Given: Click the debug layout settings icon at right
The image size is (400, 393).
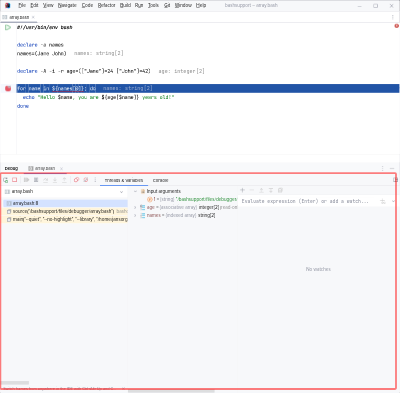Looking at the screenshot, I should point(395,180).
